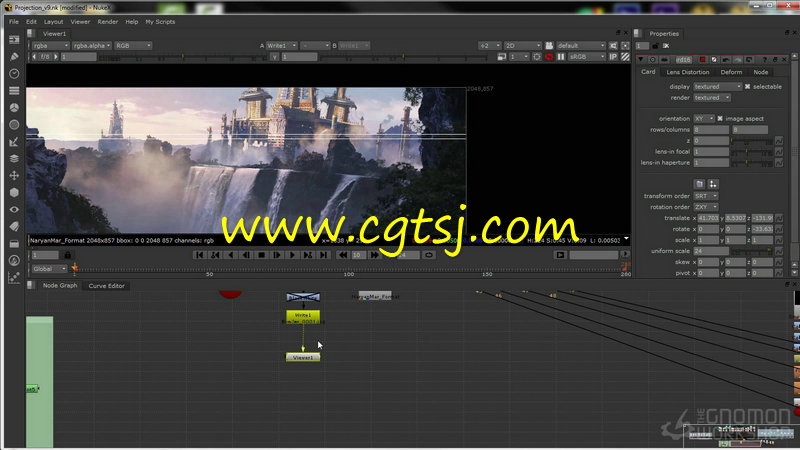
Task: Open the 2D view mode dropdown
Action: click(x=522, y=46)
